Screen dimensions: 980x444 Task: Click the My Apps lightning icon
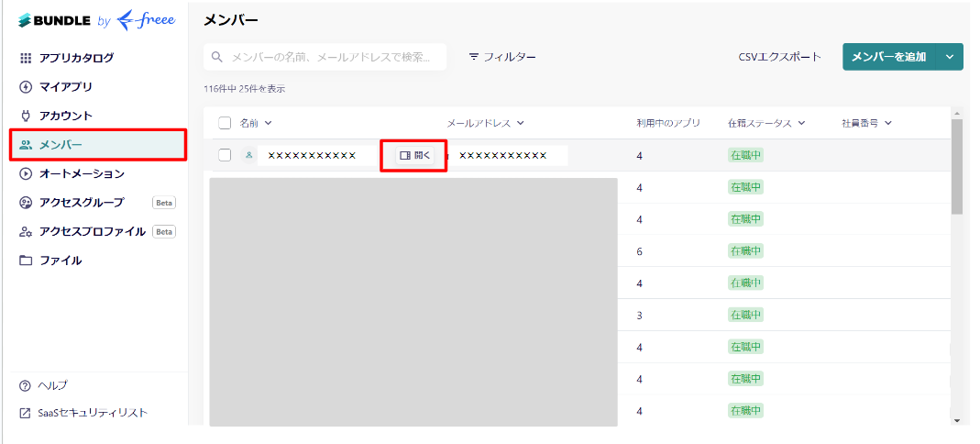(26, 87)
